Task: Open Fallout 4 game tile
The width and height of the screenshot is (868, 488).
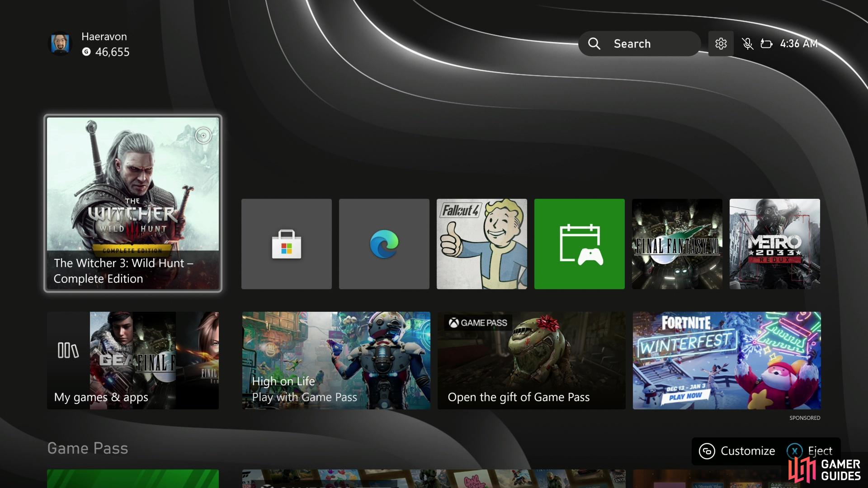Action: pos(481,244)
